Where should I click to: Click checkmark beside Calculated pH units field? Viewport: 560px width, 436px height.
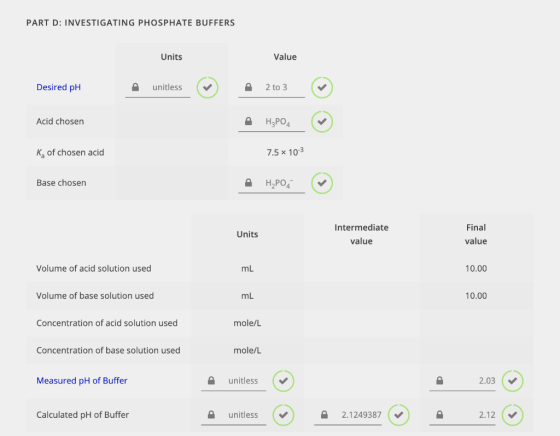[283, 415]
